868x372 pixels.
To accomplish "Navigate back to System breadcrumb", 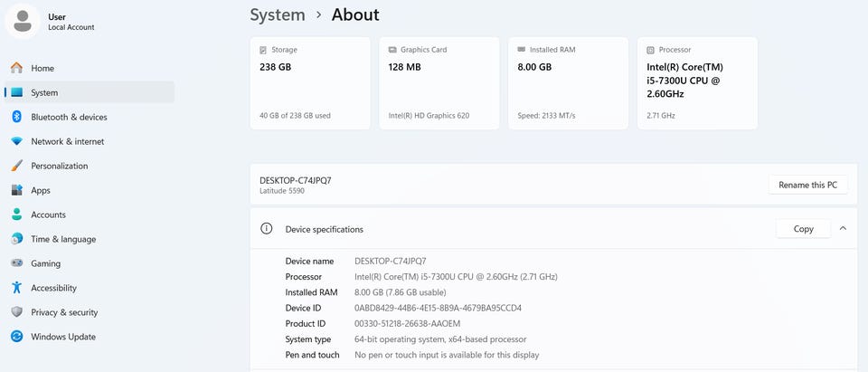I will pos(277,14).
